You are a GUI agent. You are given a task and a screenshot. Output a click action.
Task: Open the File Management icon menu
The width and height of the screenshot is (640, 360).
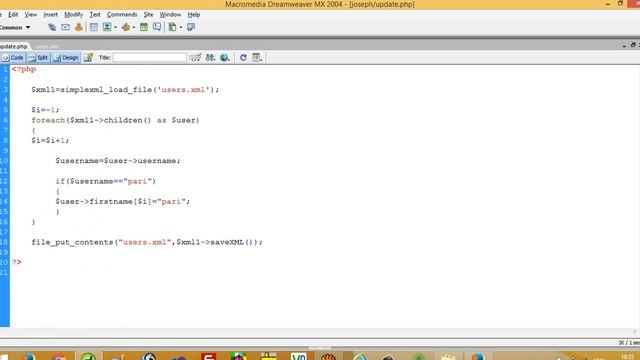pos(210,58)
